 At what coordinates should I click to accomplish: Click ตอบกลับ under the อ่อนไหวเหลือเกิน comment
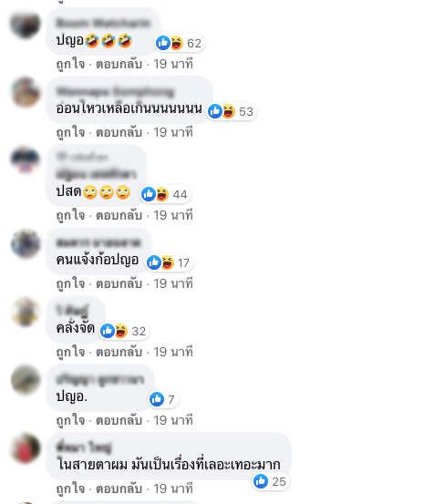pyautogui.click(x=119, y=132)
